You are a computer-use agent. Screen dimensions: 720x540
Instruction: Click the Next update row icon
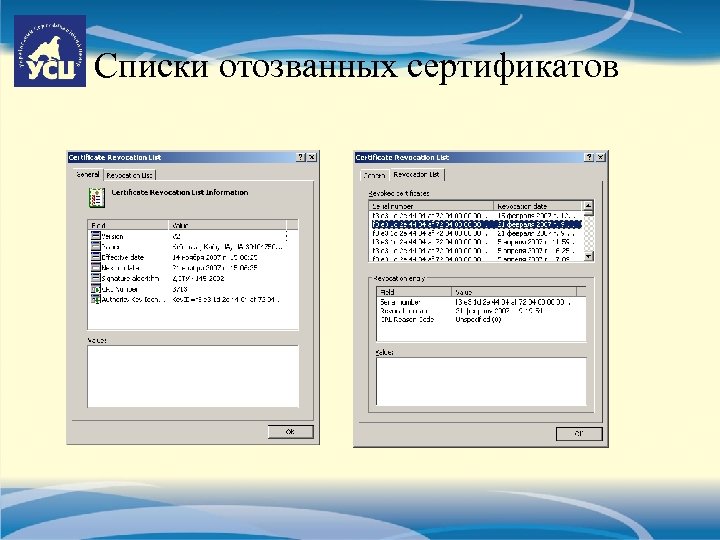point(96,268)
